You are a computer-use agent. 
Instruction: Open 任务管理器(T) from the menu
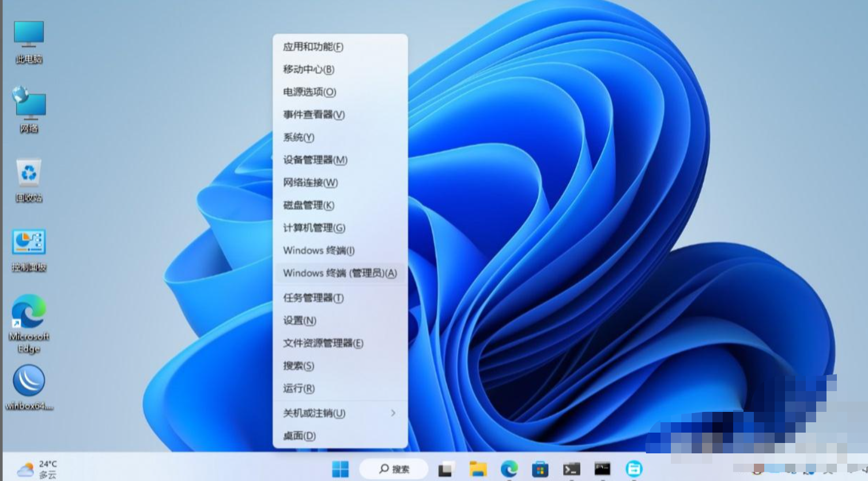[313, 298]
